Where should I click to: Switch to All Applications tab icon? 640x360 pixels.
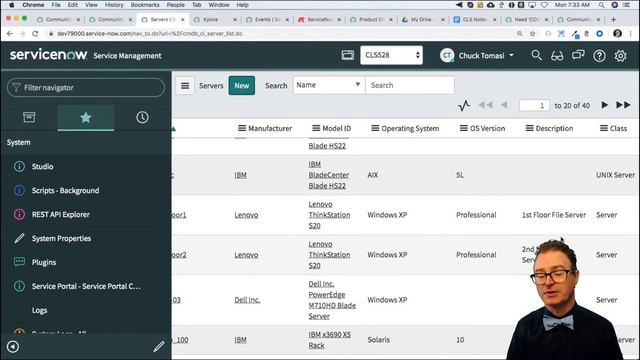(29, 118)
